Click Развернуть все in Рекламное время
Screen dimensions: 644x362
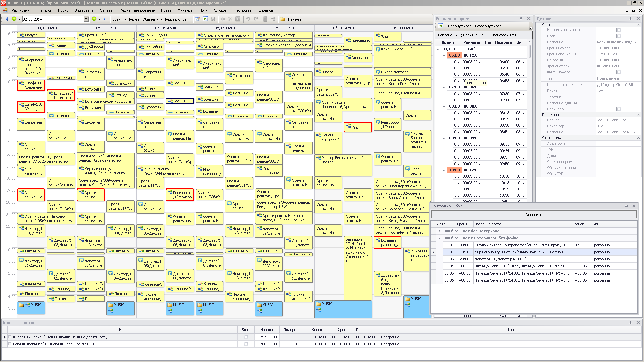pos(488,26)
